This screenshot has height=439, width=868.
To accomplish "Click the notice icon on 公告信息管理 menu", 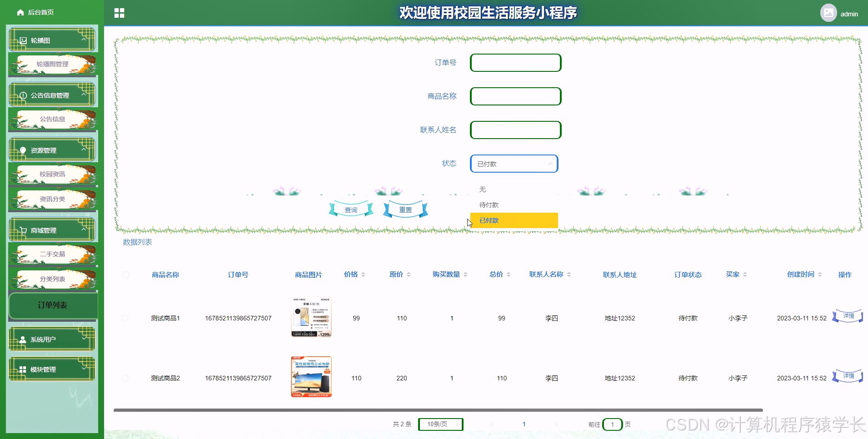I will point(23,95).
